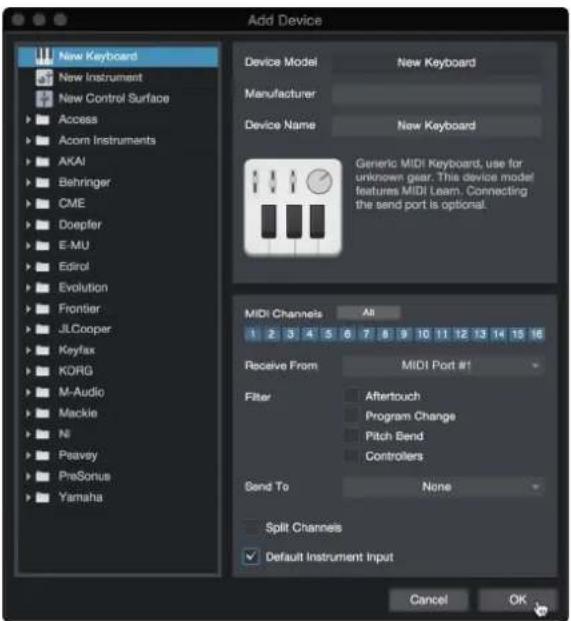The image size is (571, 621).
Task: Select the Mackie row label
Action: click(x=78, y=413)
